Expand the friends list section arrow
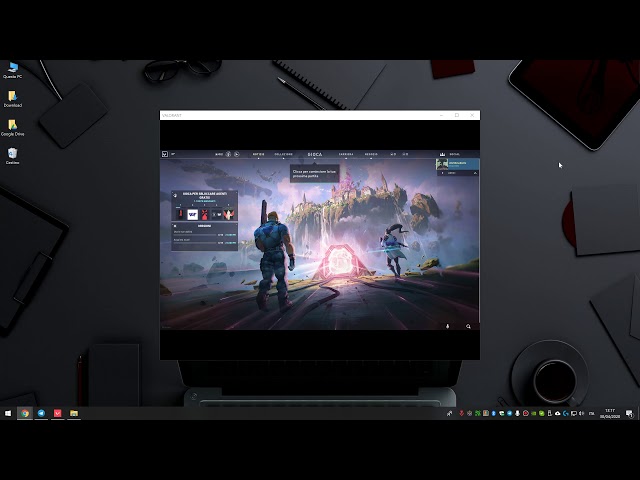640x480 pixels. tap(474, 173)
